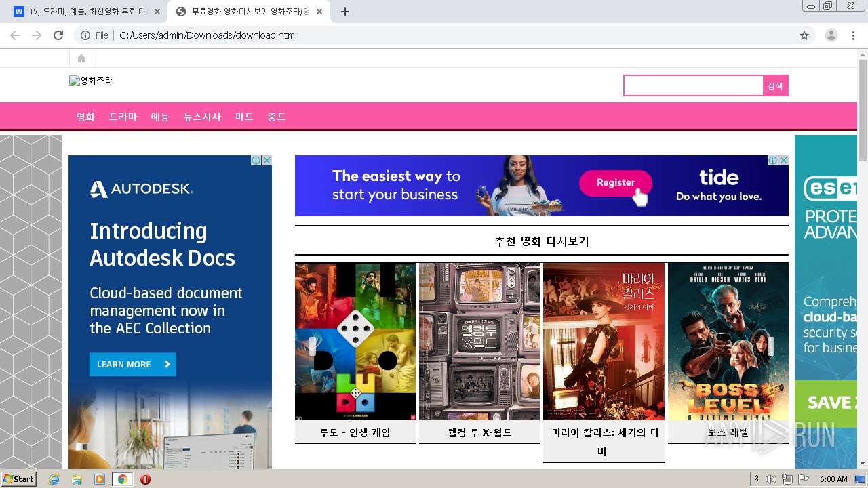Click the 웰컴 투 X-월드 title link
The width and height of the screenshot is (868, 488).
click(479, 432)
